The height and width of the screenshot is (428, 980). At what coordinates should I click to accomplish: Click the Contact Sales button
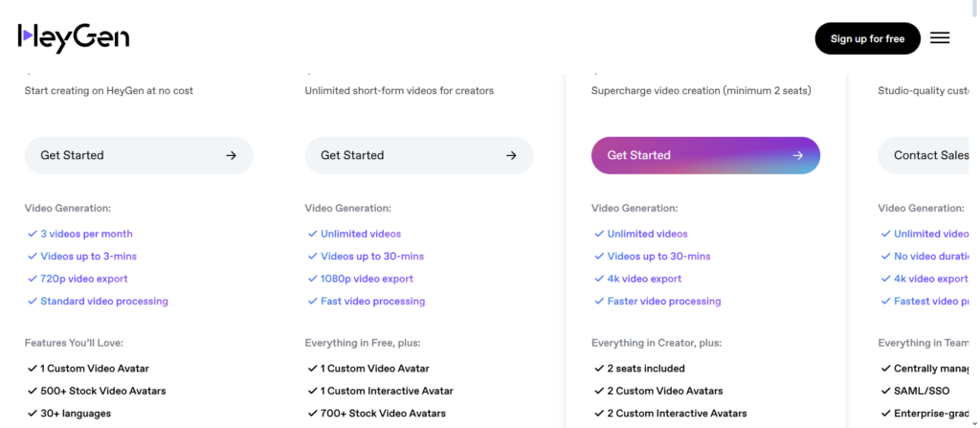pos(924,155)
